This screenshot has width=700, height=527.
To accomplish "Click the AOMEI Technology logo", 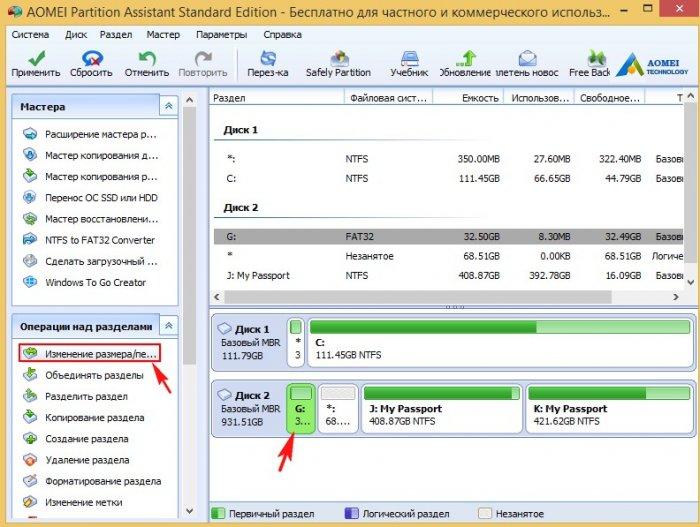I will tap(652, 65).
